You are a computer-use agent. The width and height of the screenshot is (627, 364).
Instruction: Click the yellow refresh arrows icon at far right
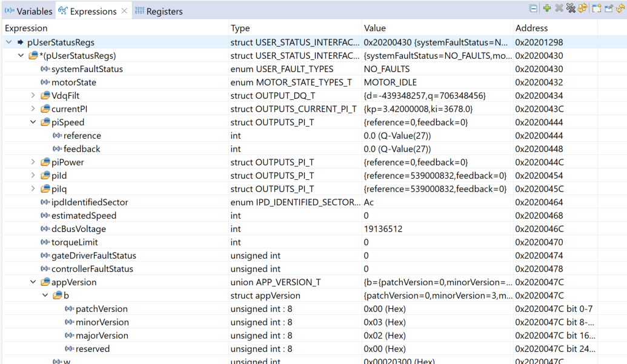pyautogui.click(x=621, y=8)
